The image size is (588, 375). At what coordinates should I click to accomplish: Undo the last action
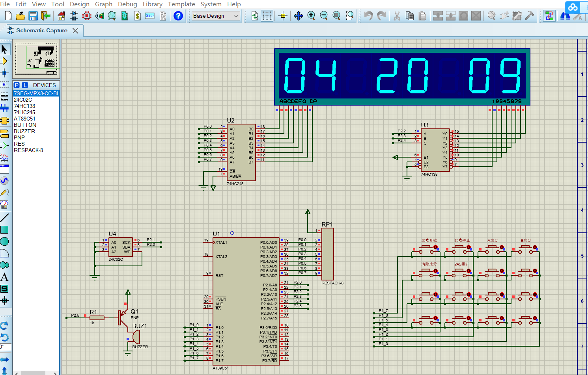click(368, 16)
